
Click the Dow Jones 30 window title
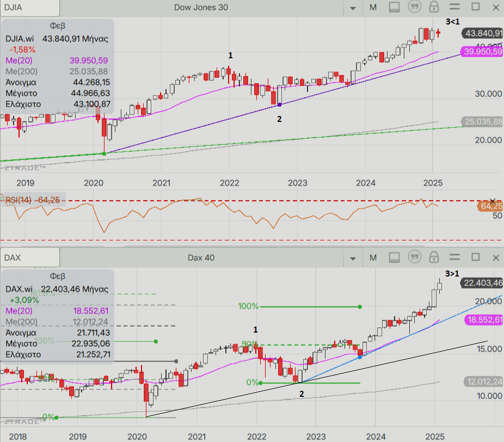point(201,8)
